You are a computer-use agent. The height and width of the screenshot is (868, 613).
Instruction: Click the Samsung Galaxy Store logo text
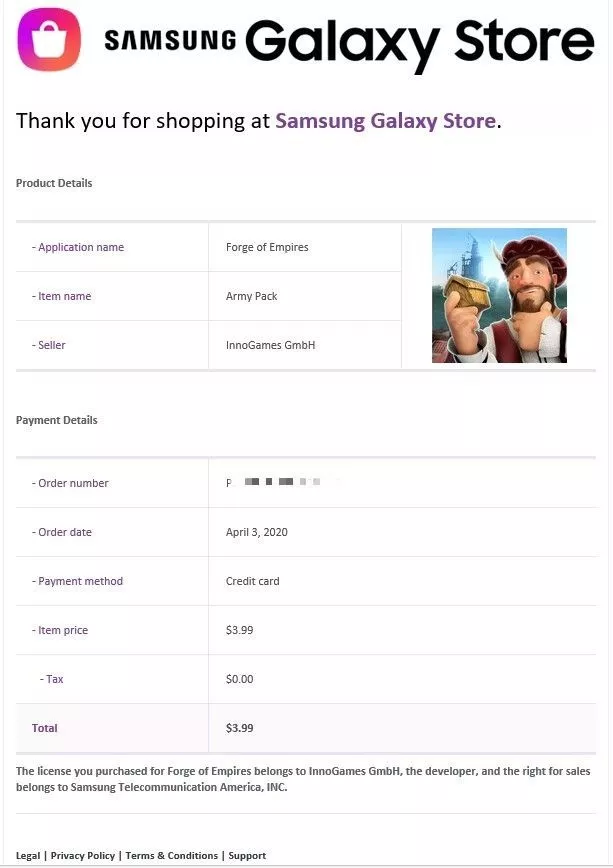[x=349, y=43]
